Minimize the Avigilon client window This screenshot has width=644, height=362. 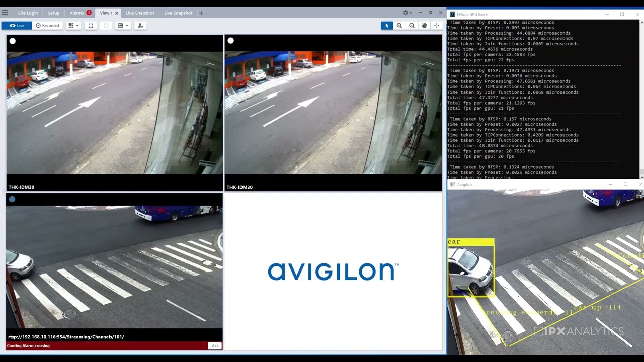[420, 13]
